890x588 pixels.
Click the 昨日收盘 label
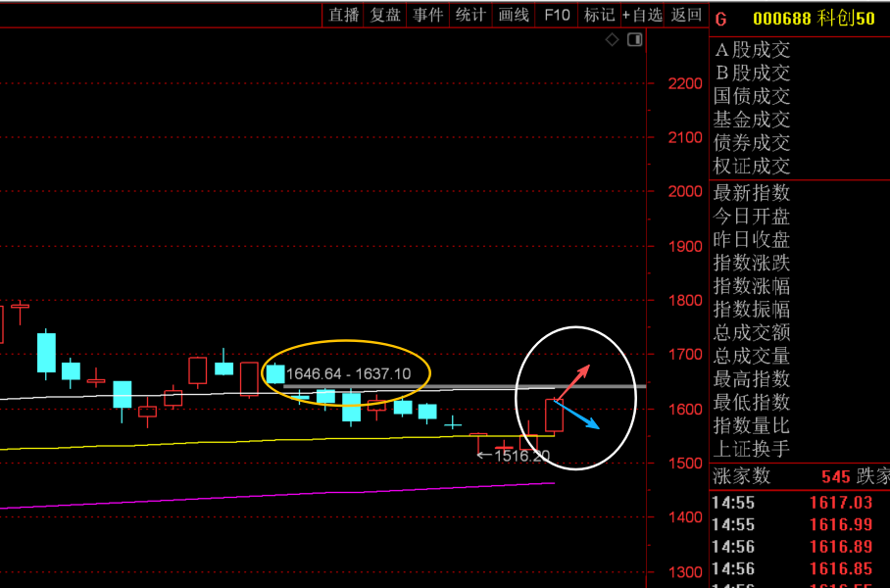(x=752, y=239)
